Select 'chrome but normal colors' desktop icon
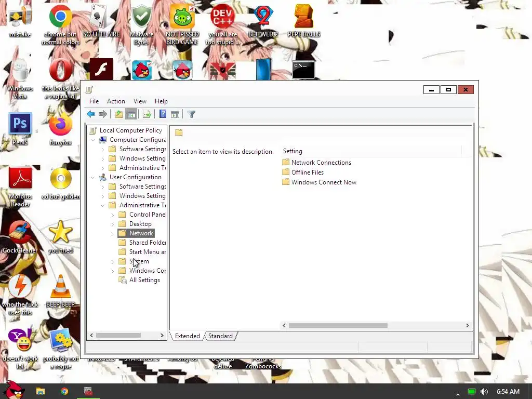 pos(60,25)
